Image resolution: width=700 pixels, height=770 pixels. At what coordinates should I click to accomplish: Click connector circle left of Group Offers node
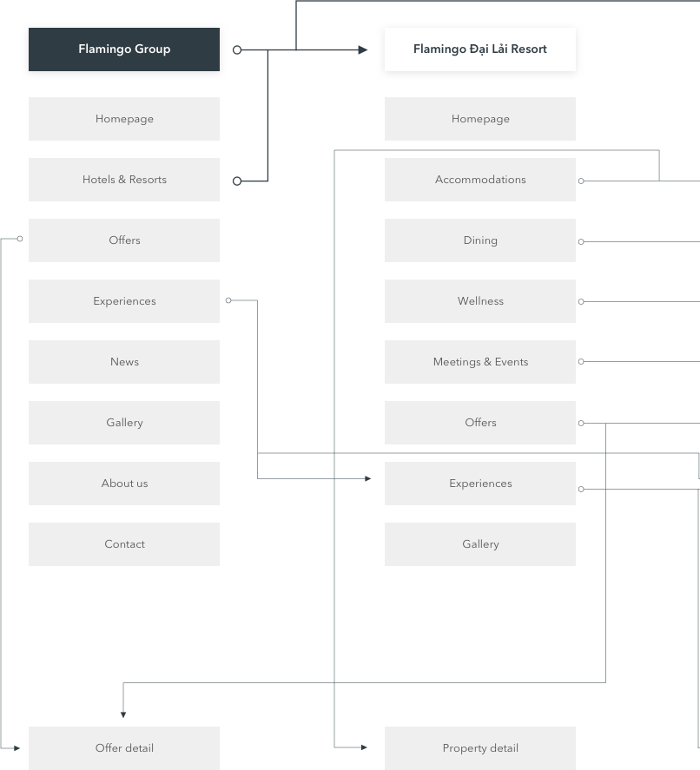(x=20, y=239)
